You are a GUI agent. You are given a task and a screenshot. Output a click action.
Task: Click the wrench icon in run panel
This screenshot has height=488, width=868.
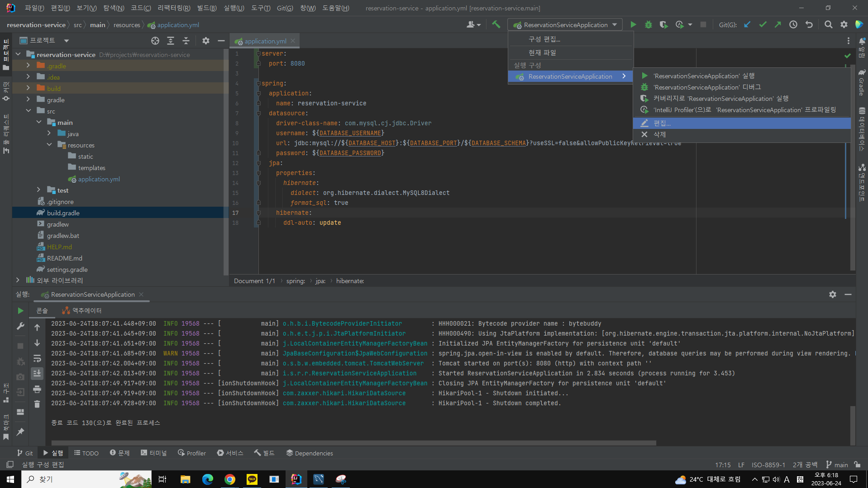20,327
